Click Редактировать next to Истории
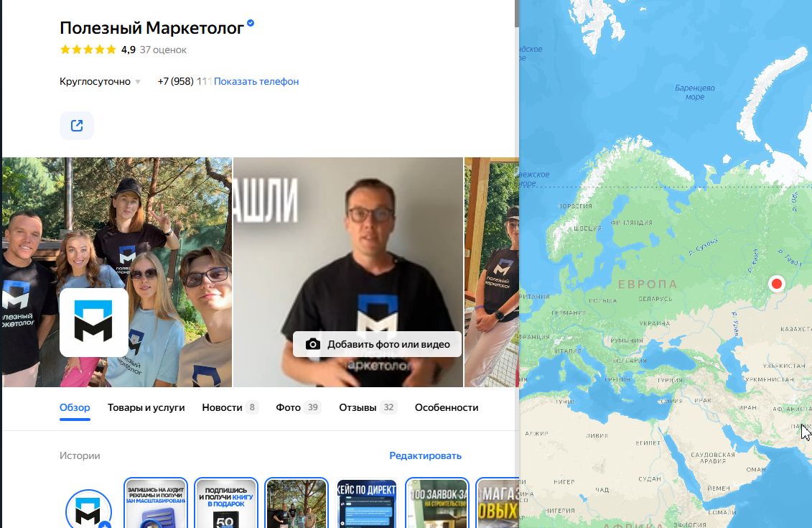 point(425,455)
